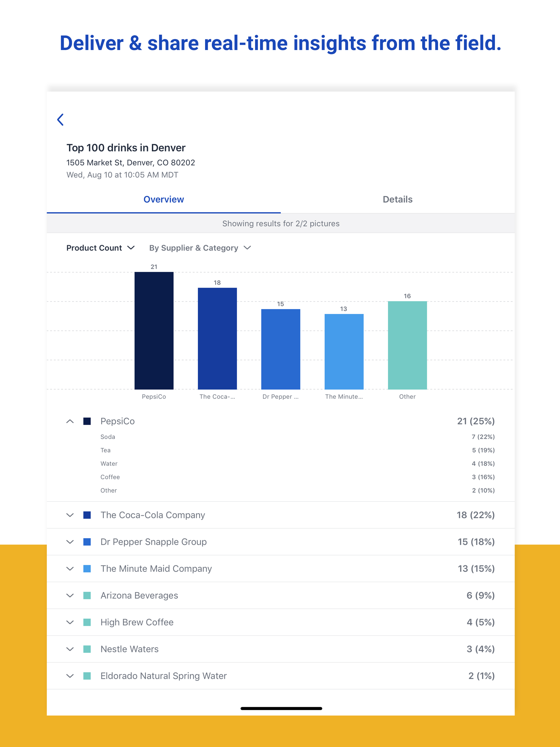Expand Arizona Beverages chevron
Image resolution: width=560 pixels, height=747 pixels.
[70, 595]
